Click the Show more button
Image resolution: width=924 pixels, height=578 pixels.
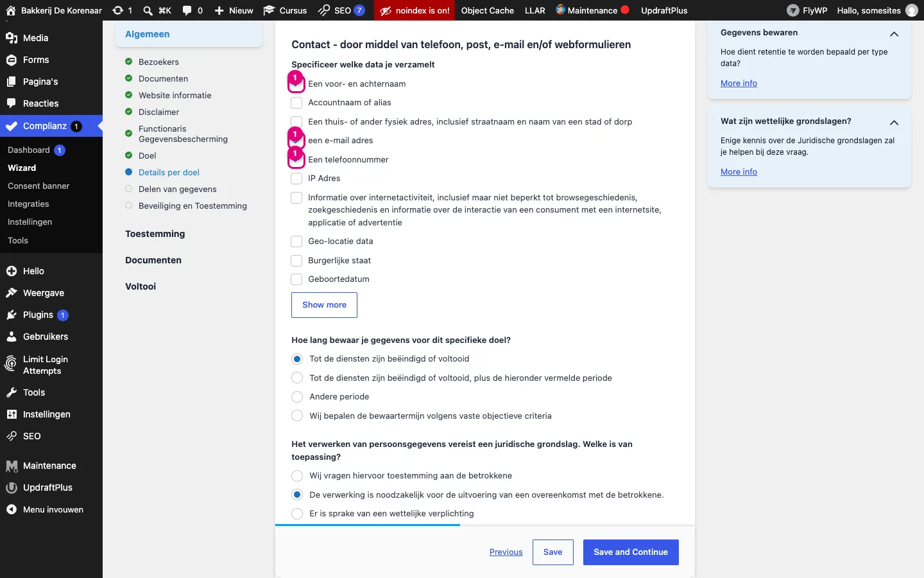click(x=324, y=305)
